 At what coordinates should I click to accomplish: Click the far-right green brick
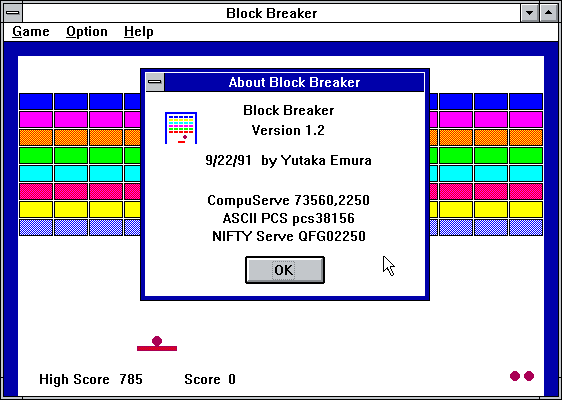[526, 156]
